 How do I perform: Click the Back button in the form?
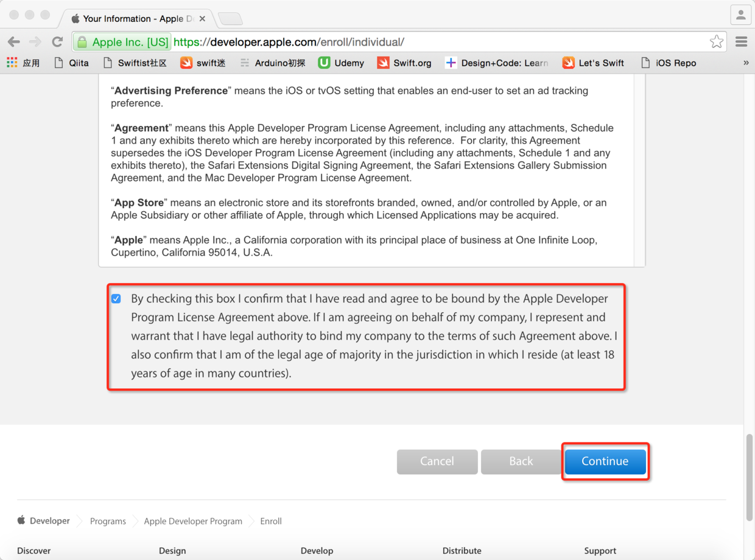521,461
